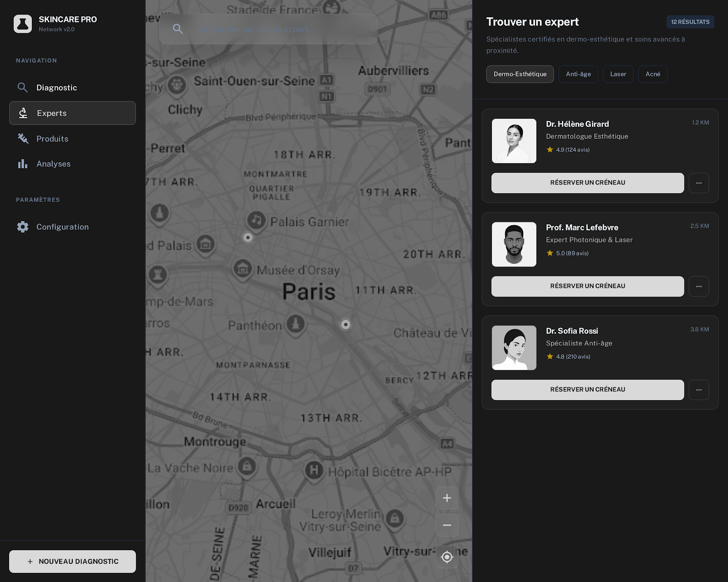The height and width of the screenshot is (582, 728).
Task: Toggle the Dermo-Esthétique filter chip
Action: (520, 74)
